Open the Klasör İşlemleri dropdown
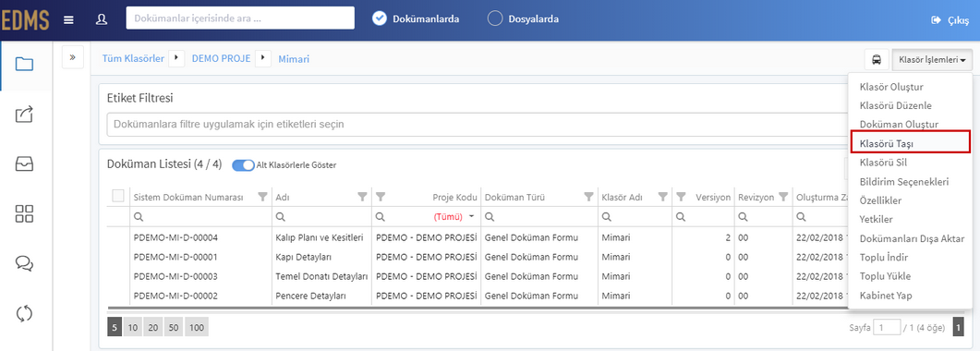 click(932, 60)
